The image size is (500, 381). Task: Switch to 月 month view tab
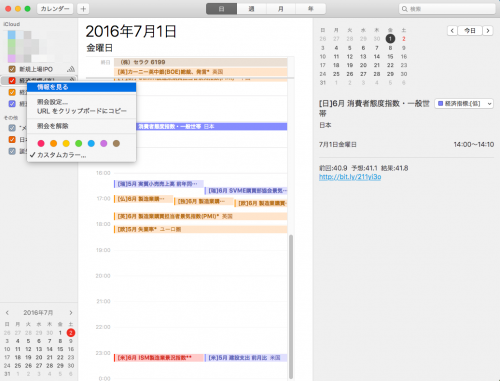pos(281,9)
